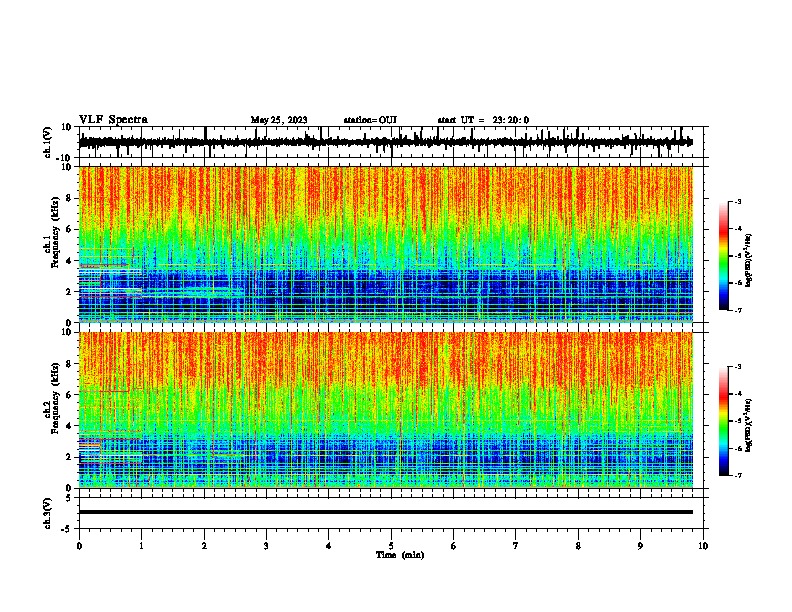792x612 pixels.
Task: Click the time axis tick label '2'
Action: pos(204,546)
